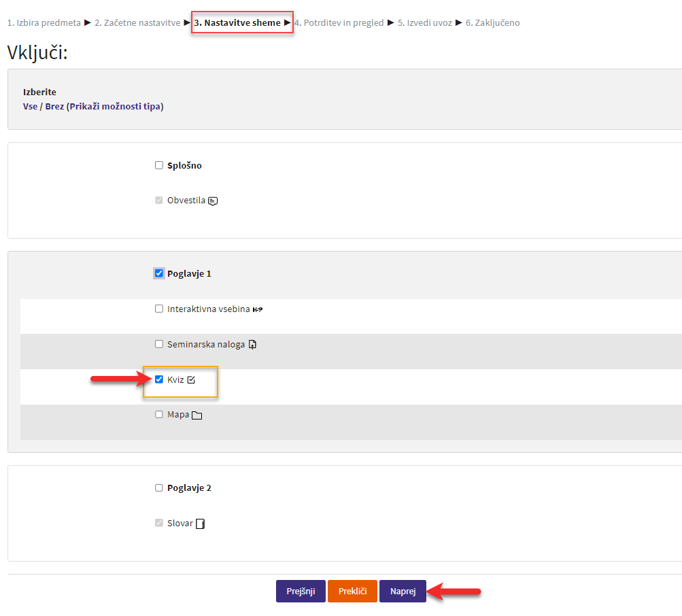The image size is (682, 616).
Task: Click the Kviz label text
Action: click(x=175, y=380)
